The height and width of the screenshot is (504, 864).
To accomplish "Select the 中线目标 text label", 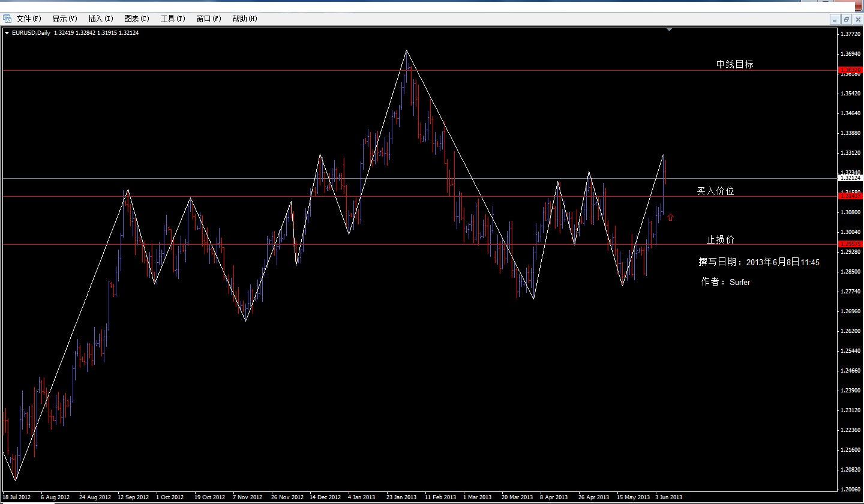I will pos(735,64).
